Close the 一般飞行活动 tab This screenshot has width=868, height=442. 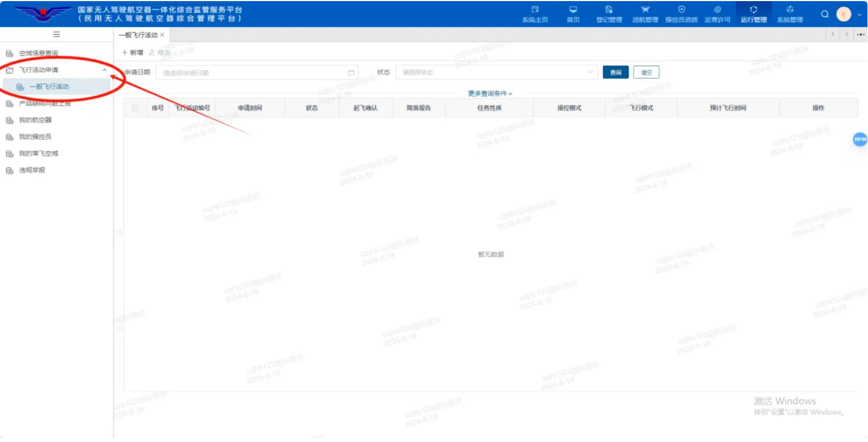click(x=162, y=35)
